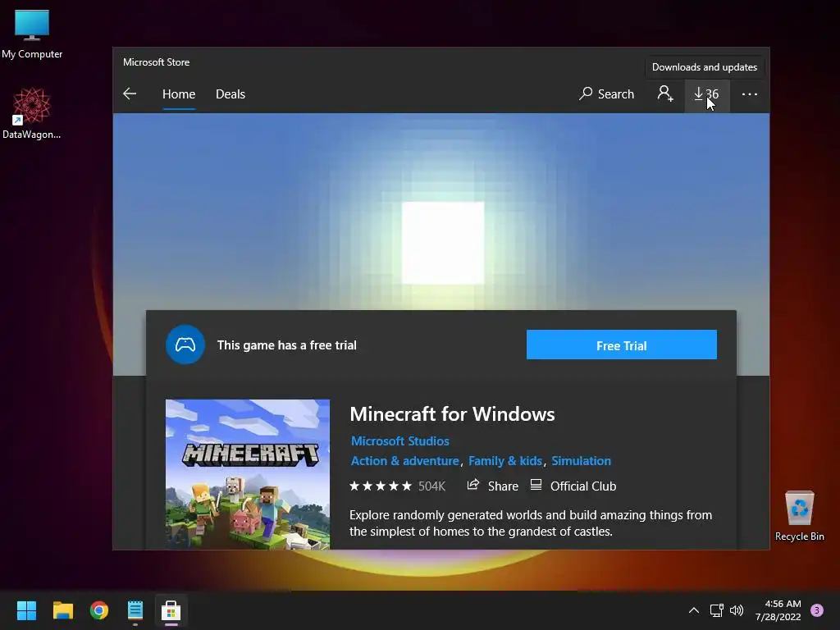Screen dimensions: 840x630
Task: Click the Minecraft for Windows title
Action: pos(452,414)
